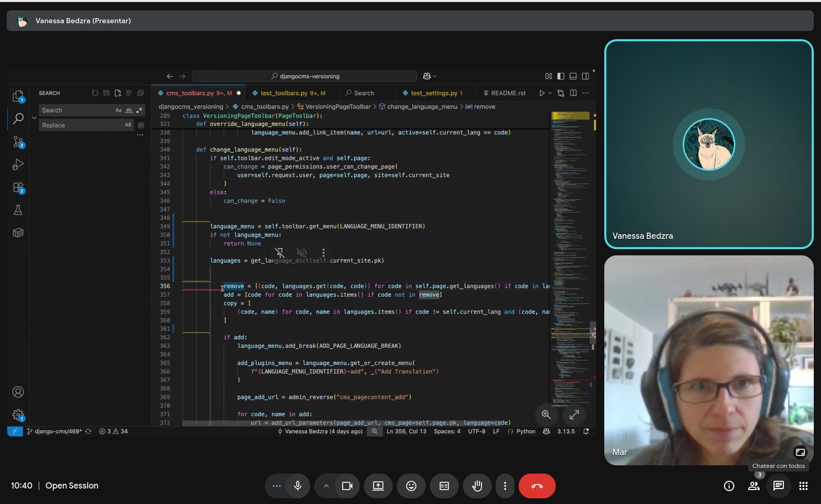This screenshot has width=821, height=504.
Task: Toggle camera in Meet
Action: tap(347, 486)
